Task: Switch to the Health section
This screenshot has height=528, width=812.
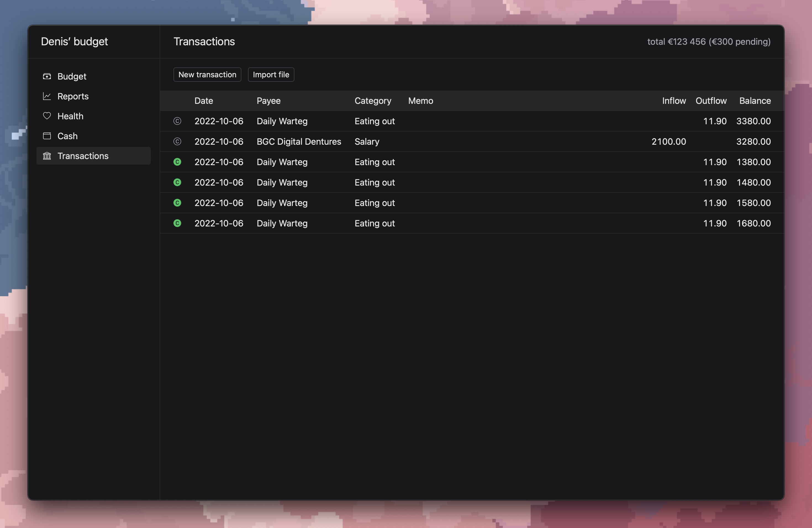Action: [x=70, y=116]
